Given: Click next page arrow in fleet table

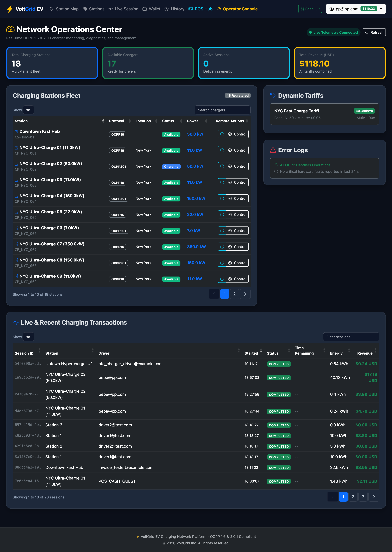Looking at the screenshot, I should click(x=245, y=294).
